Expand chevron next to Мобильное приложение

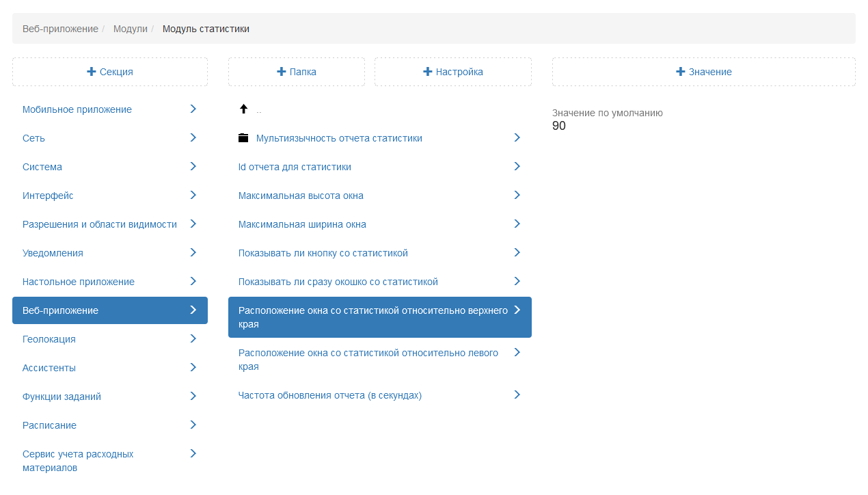(193, 109)
